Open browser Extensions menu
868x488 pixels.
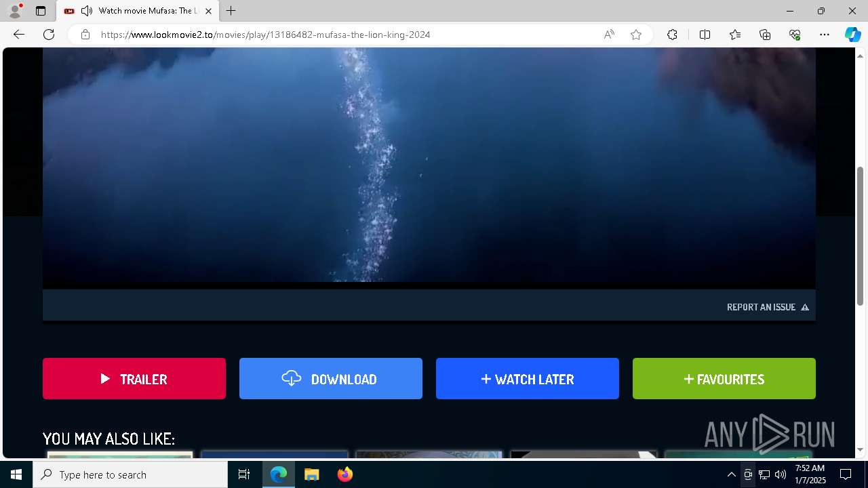[672, 35]
